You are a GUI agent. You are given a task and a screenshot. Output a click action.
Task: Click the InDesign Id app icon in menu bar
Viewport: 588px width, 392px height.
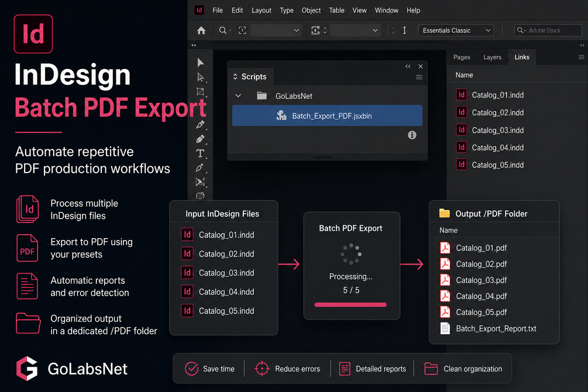point(200,10)
